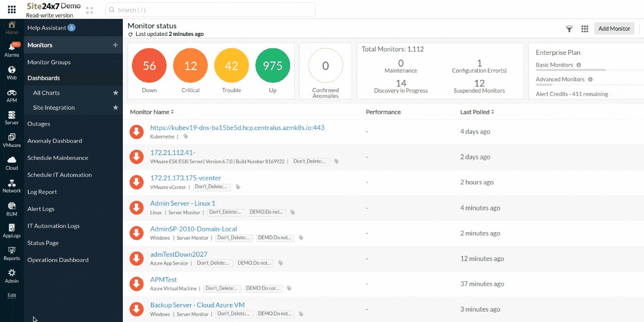The width and height of the screenshot is (644, 322).
Task: Expand Monitors using the plus control
Action: point(116,45)
